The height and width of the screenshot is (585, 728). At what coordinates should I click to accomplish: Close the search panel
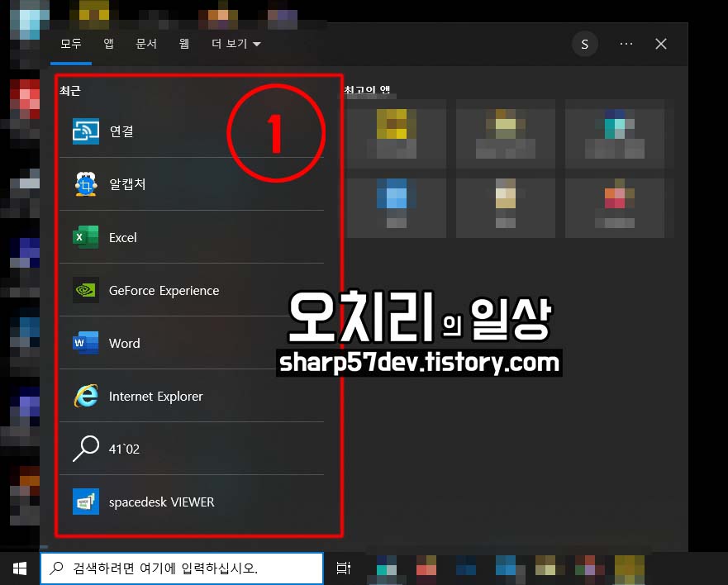pos(661,44)
